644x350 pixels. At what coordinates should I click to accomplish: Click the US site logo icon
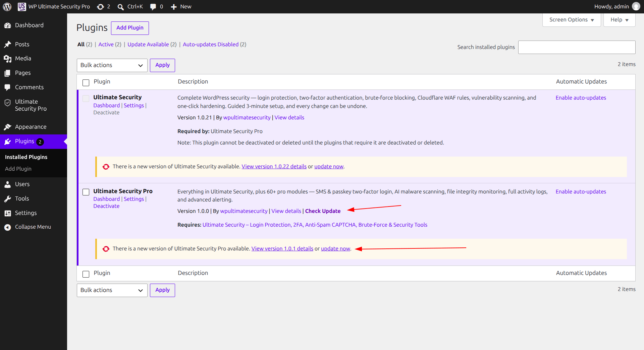tap(22, 7)
